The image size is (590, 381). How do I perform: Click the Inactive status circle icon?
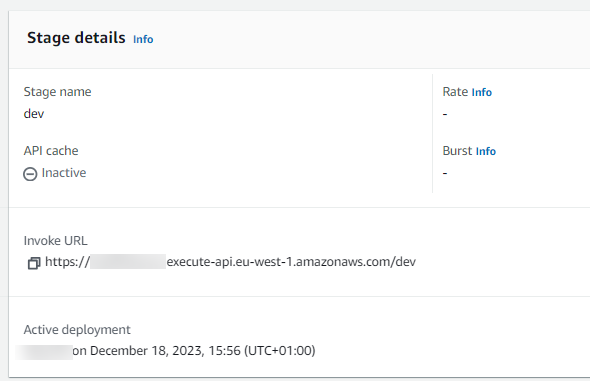(x=30, y=174)
